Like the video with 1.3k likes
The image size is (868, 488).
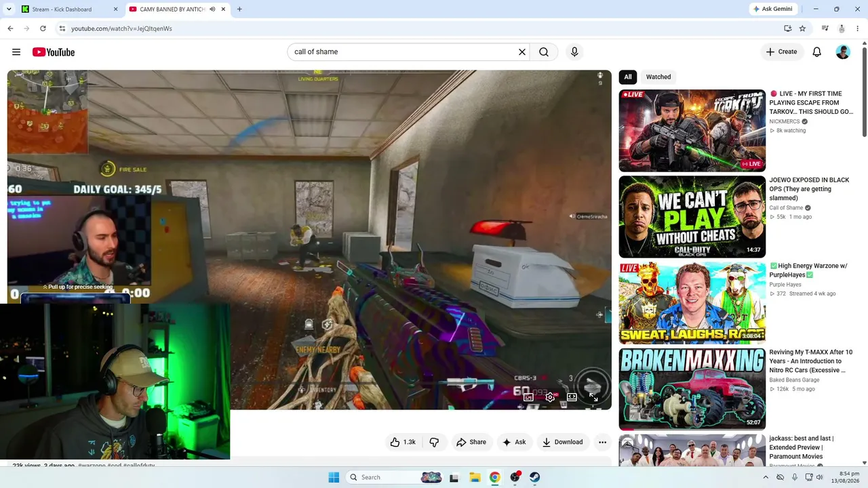coord(402,442)
